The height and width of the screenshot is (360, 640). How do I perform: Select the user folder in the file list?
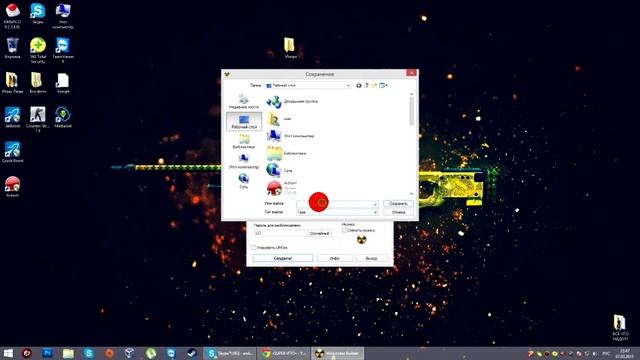[x=279, y=119]
